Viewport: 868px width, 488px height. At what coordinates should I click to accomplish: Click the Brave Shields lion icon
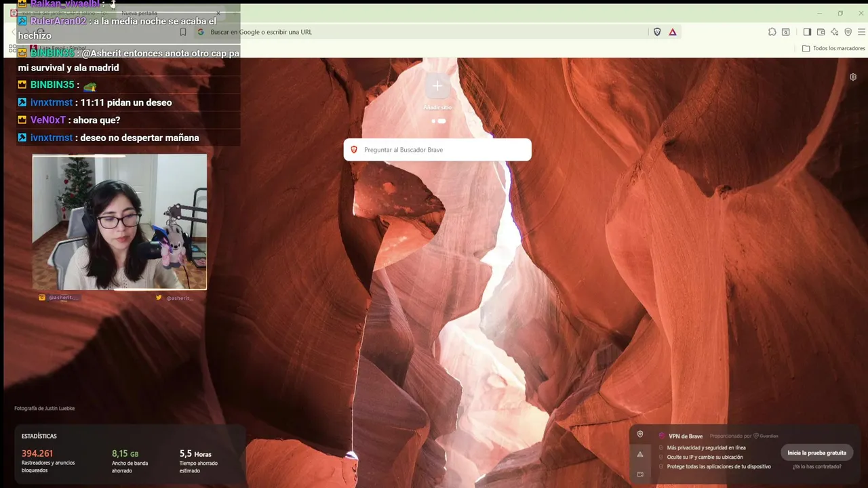click(657, 32)
